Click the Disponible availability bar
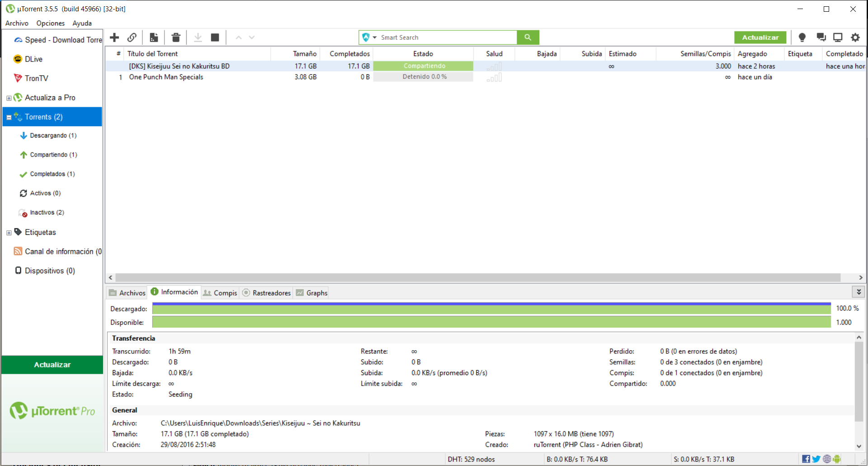Image resolution: width=868 pixels, height=466 pixels. [x=491, y=322]
